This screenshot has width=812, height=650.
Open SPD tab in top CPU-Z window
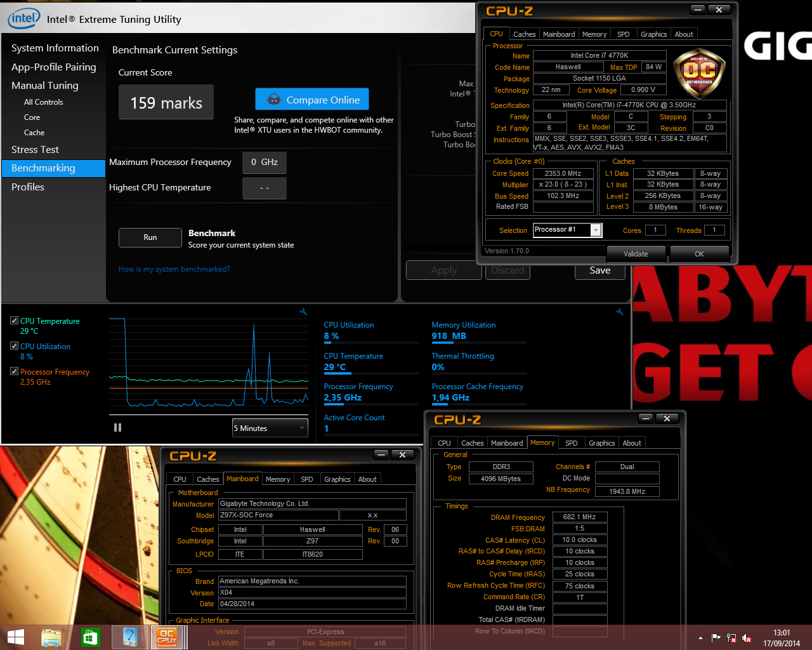click(624, 34)
